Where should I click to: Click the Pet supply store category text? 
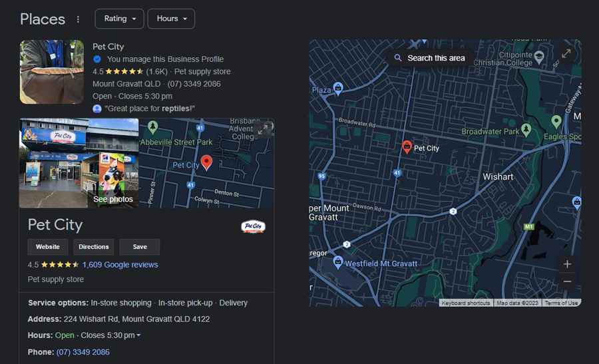click(56, 279)
